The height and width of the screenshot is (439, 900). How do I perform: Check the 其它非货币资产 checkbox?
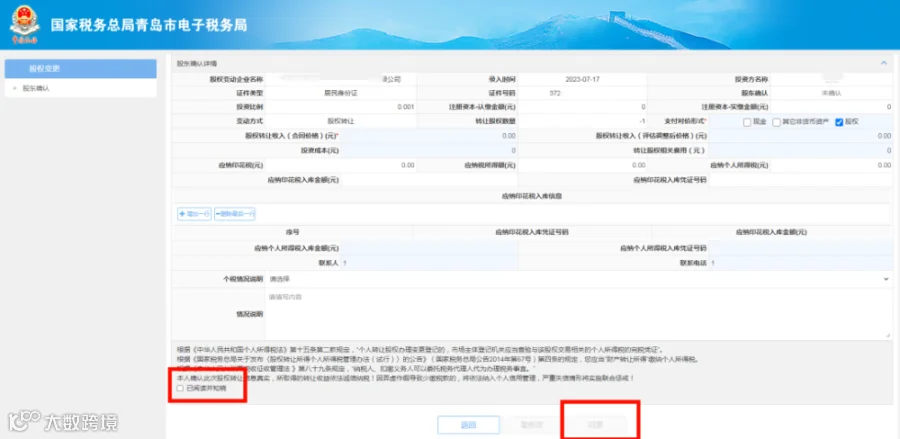[776, 122]
